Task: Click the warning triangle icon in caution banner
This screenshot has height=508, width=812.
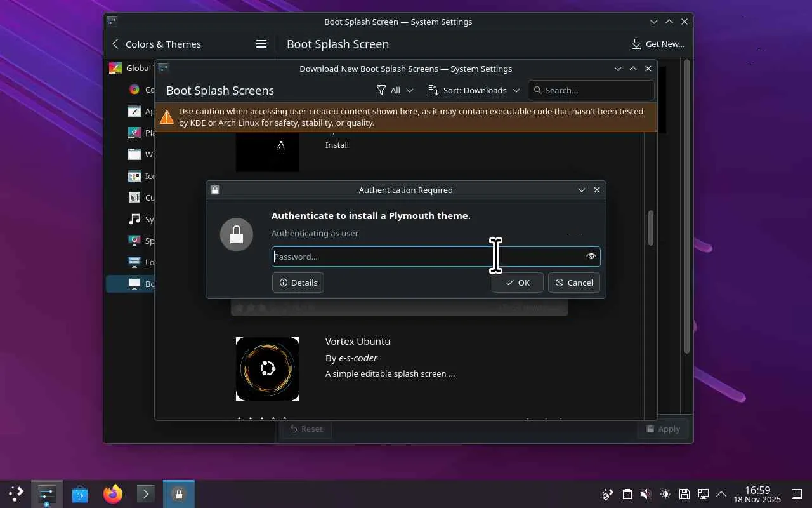Action: (x=167, y=117)
